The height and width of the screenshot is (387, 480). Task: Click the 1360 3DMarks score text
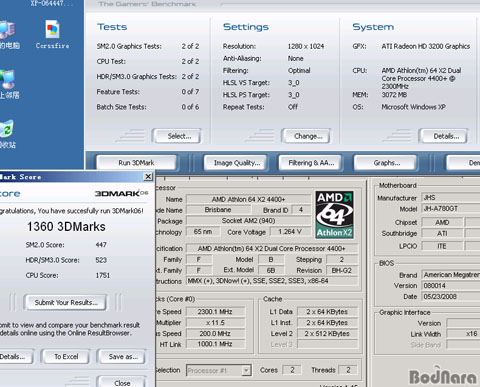[66, 227]
